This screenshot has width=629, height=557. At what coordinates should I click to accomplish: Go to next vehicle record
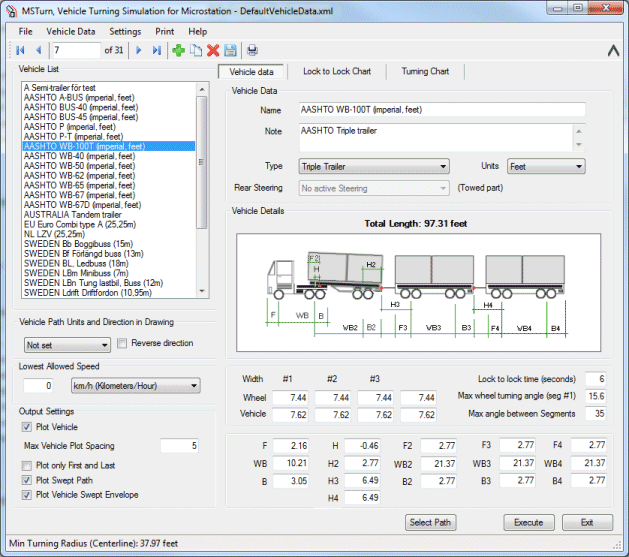tap(139, 50)
